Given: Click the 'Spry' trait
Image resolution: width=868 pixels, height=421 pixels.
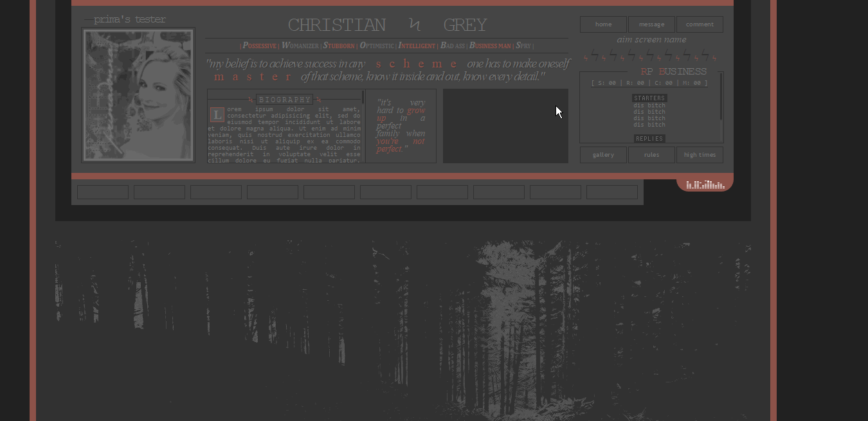Looking at the screenshot, I should [523, 46].
